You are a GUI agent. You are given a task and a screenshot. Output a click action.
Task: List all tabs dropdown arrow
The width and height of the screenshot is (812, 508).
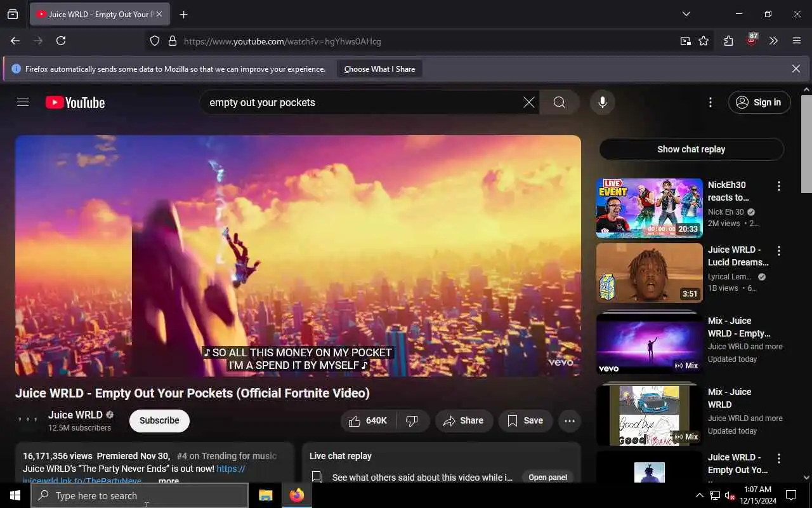(x=686, y=14)
